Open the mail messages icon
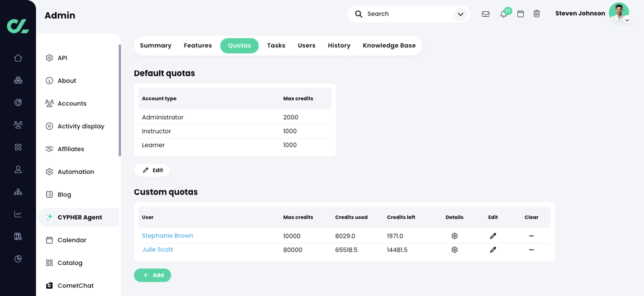 pyautogui.click(x=485, y=14)
